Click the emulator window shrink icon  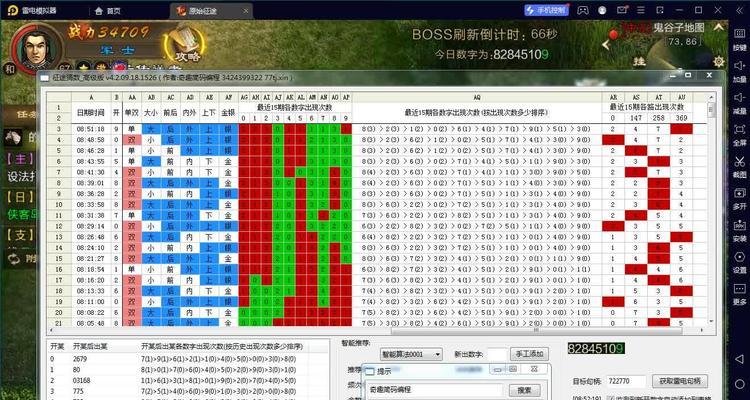660,10
